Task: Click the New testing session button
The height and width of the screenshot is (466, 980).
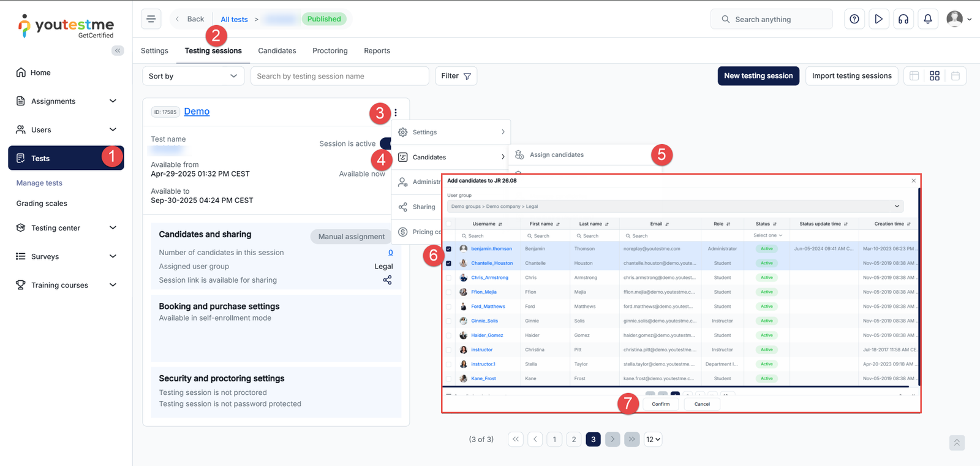Action: pos(758,76)
